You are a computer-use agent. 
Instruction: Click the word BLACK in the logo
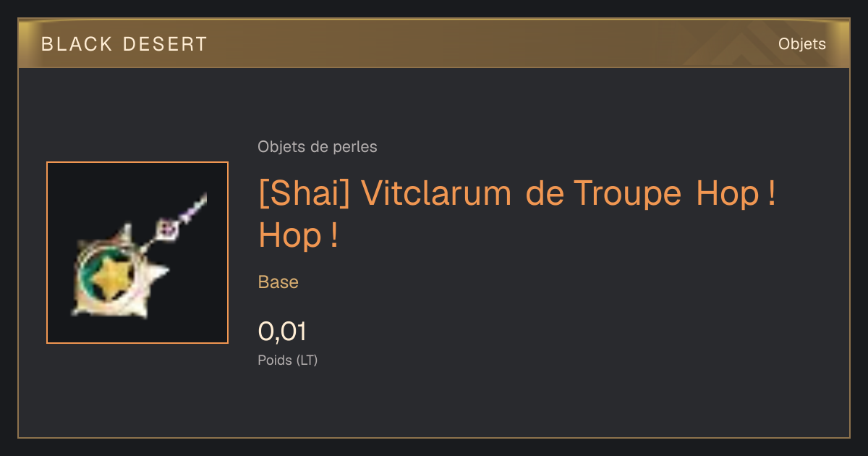[77, 44]
